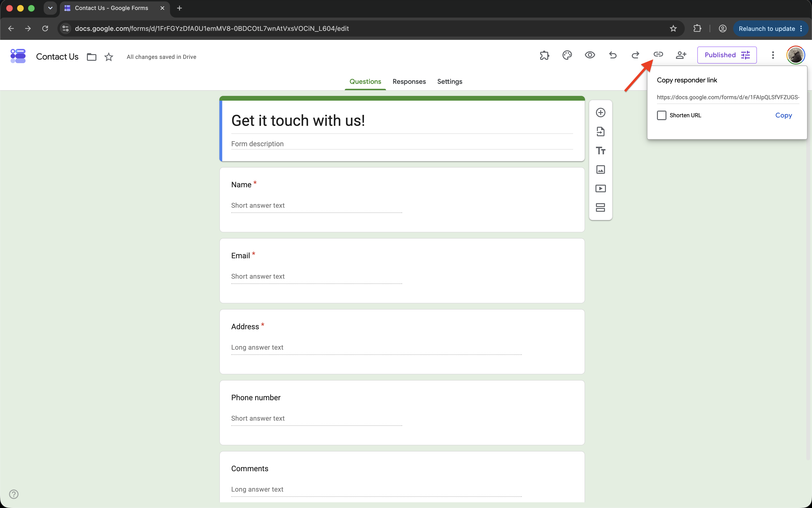Switch to the Responses tab
The height and width of the screenshot is (508, 812).
(x=409, y=82)
